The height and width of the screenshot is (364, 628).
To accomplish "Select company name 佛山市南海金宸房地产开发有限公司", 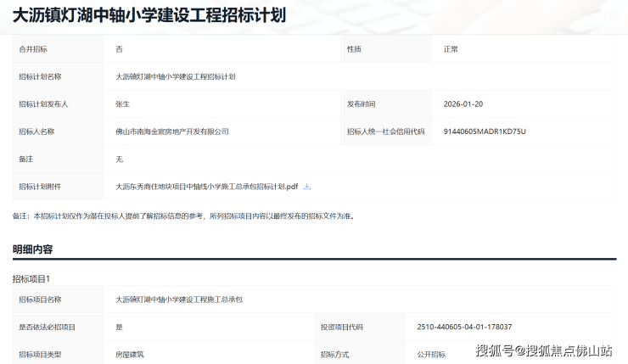I will click(x=172, y=132).
